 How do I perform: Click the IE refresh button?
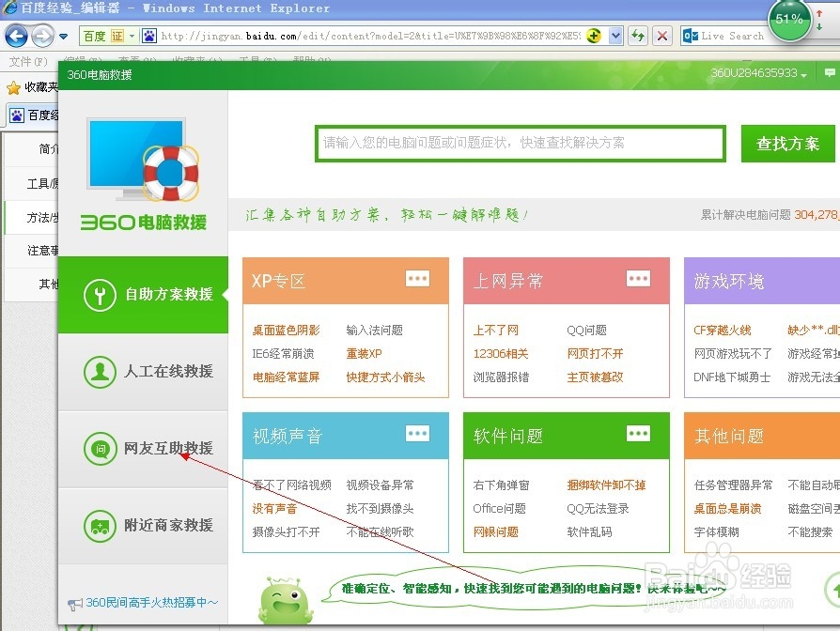(637, 36)
